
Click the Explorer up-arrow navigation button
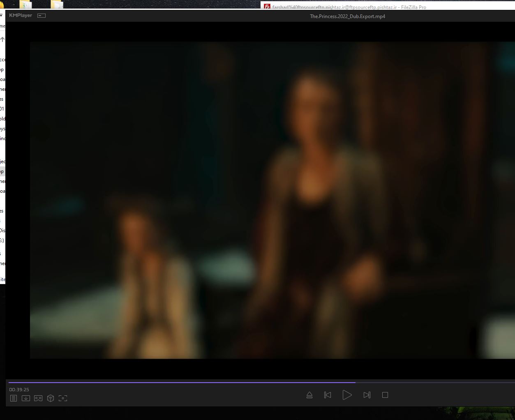2,39
